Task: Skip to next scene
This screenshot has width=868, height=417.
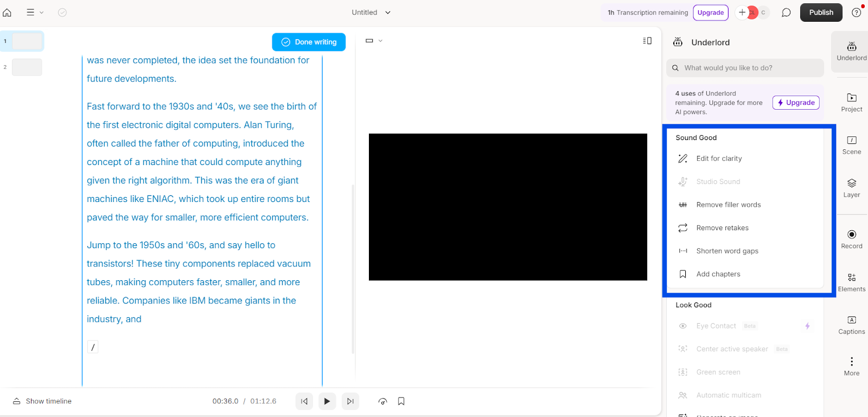Action: [350, 401]
